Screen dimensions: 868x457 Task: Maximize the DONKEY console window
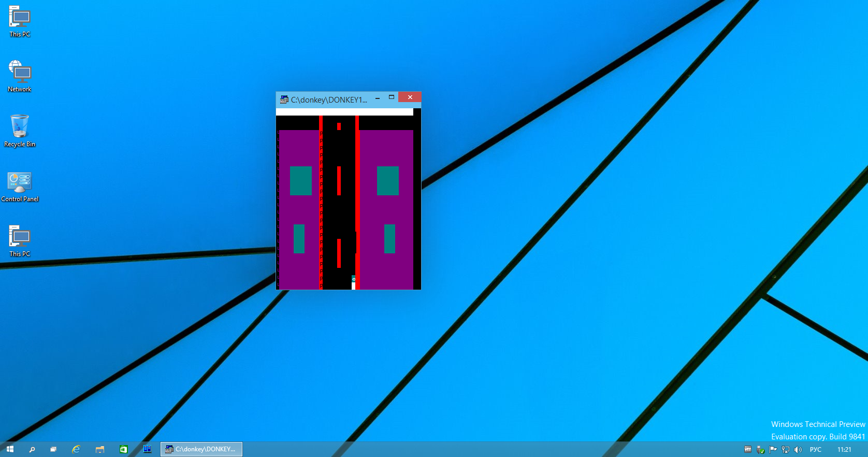(392, 97)
